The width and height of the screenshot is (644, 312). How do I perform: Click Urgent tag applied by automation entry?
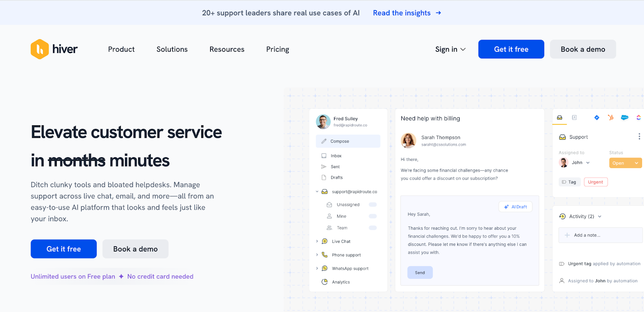pos(600,264)
